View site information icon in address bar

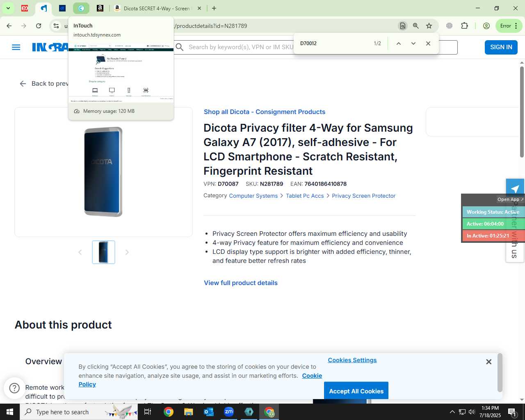(x=56, y=26)
